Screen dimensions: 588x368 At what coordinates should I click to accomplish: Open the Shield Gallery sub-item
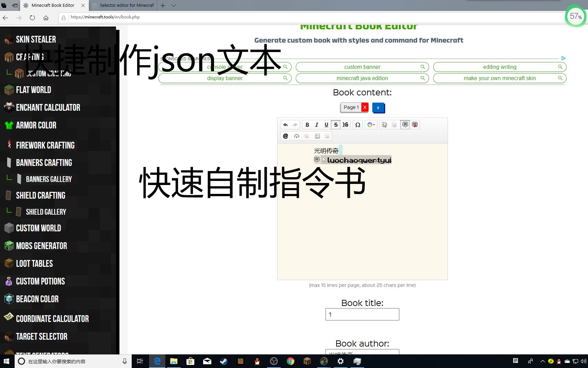click(46, 212)
